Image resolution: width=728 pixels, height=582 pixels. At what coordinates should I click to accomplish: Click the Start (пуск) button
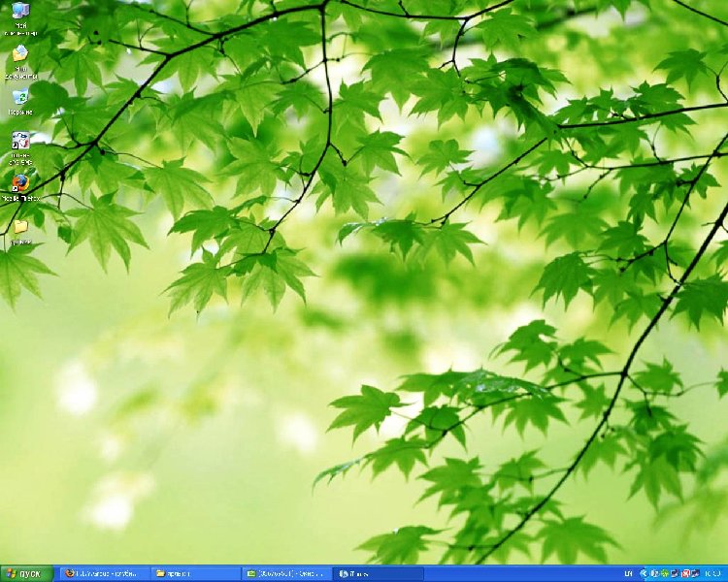(x=27, y=574)
